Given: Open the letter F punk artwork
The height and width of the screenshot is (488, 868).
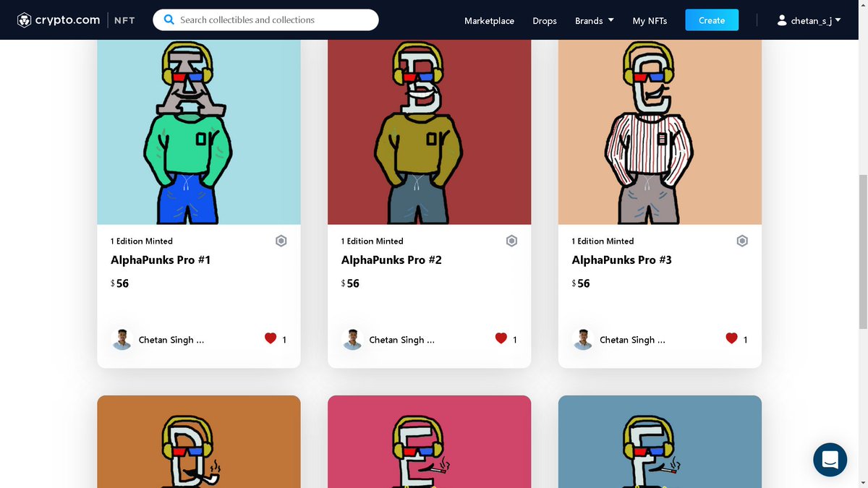Looking at the screenshot, I should click(x=660, y=442).
